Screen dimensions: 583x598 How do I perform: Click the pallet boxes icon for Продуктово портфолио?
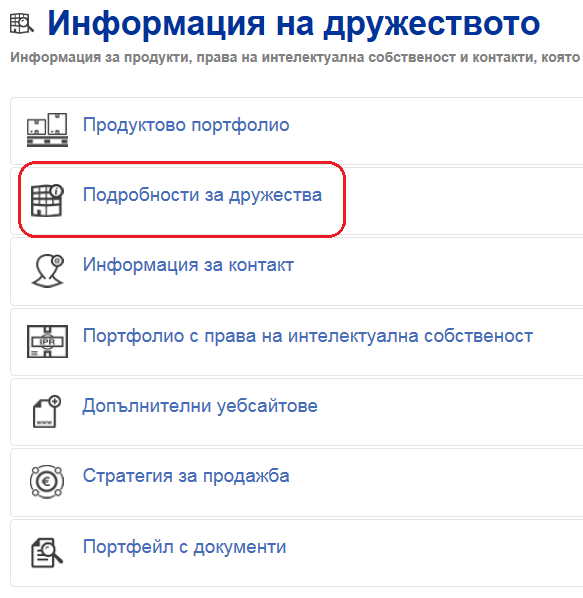(47, 130)
